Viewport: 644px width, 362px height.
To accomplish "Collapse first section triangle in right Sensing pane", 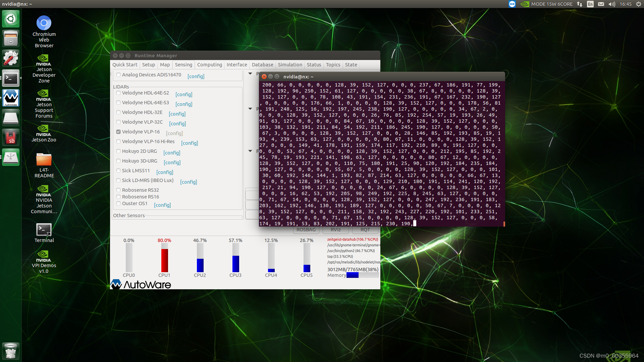I will (x=250, y=73).
